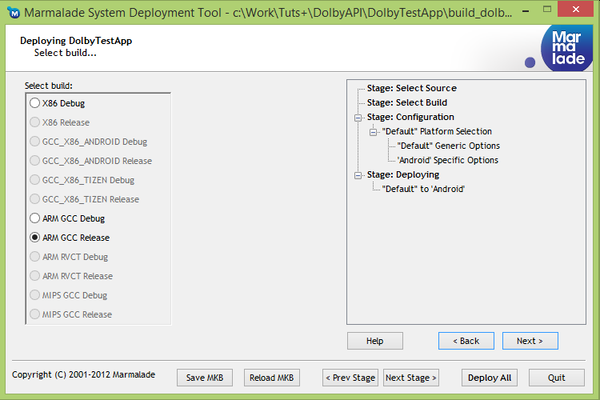Minimize the Deployment Tool window
Image resolution: width=600 pixels, height=400 pixels.
tap(526, 11)
